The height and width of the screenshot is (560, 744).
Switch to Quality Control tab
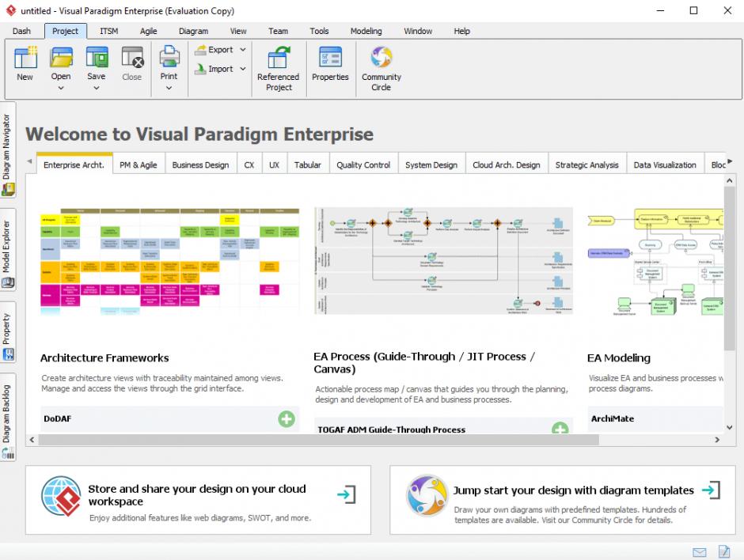(x=363, y=165)
